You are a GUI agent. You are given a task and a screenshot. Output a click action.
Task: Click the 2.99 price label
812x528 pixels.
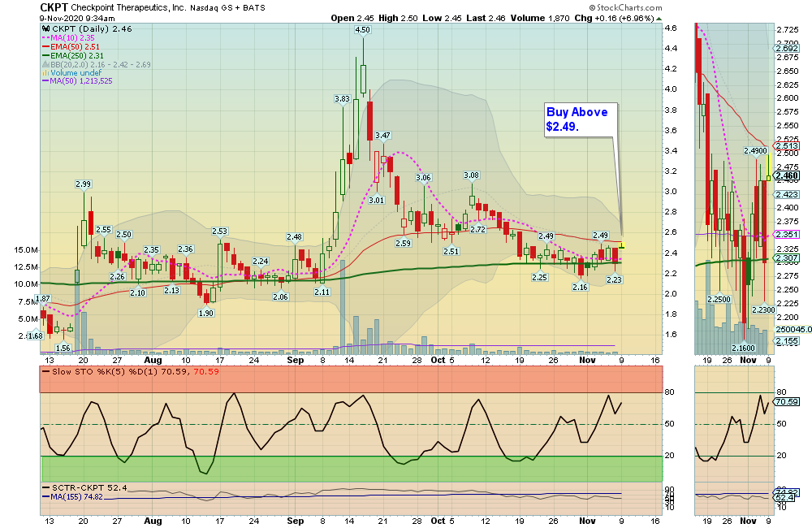tap(83, 184)
